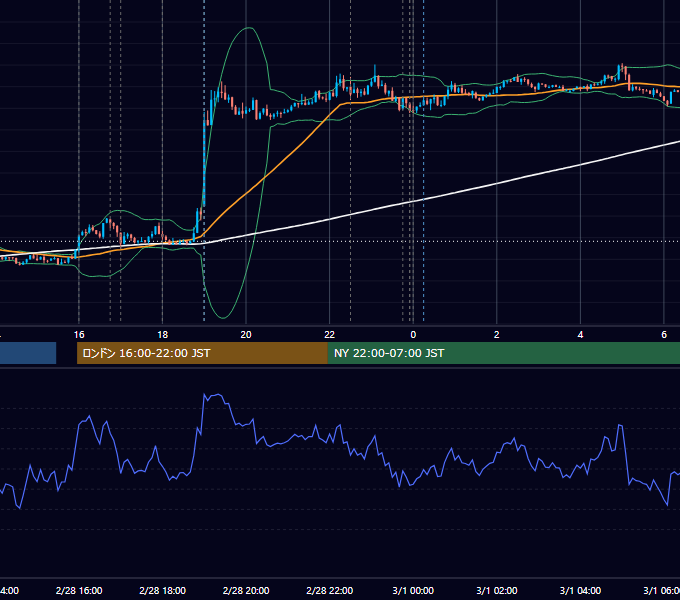The image size is (680, 600).
Task: Click the 3/1 02:00 time axis label
Action: point(497,590)
